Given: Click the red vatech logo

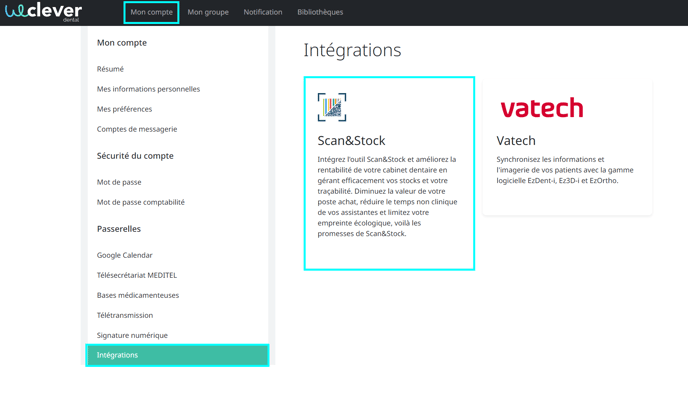Looking at the screenshot, I should [x=542, y=108].
